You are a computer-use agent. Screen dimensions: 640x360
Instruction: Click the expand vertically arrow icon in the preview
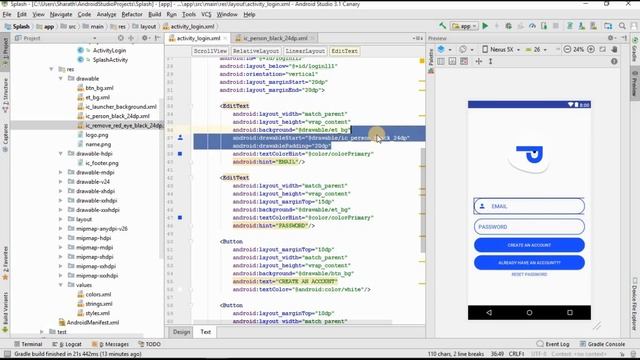coord(491,61)
